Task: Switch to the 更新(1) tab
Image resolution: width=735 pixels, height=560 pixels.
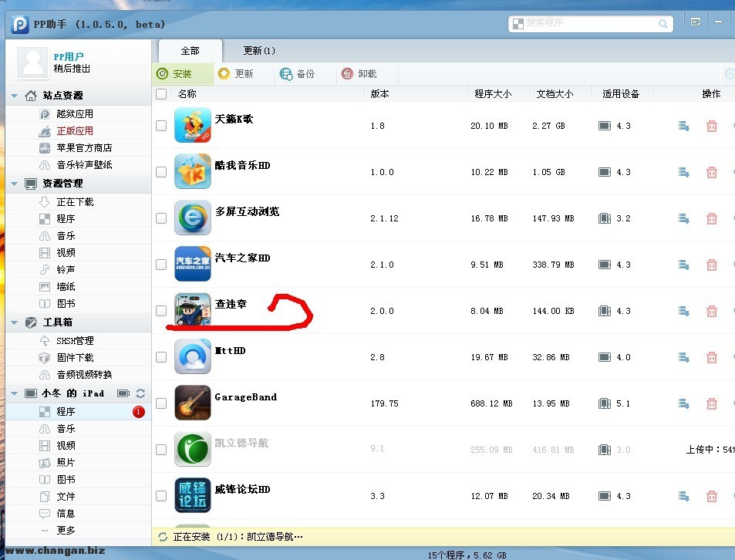Action: coord(258,51)
